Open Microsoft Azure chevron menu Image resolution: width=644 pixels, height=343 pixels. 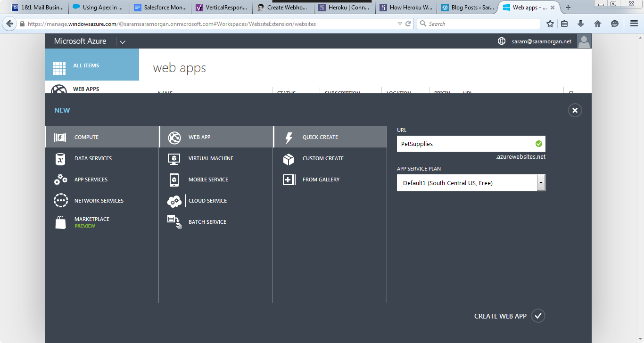point(123,42)
